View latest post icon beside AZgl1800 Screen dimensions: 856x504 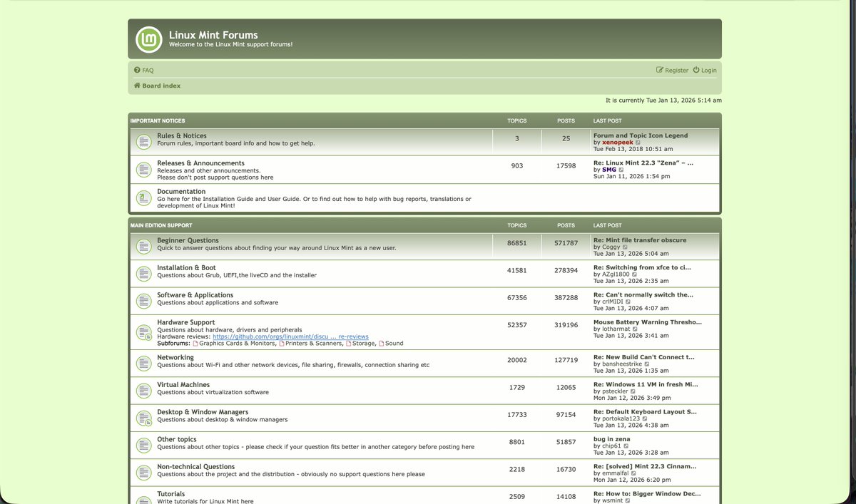coord(636,274)
